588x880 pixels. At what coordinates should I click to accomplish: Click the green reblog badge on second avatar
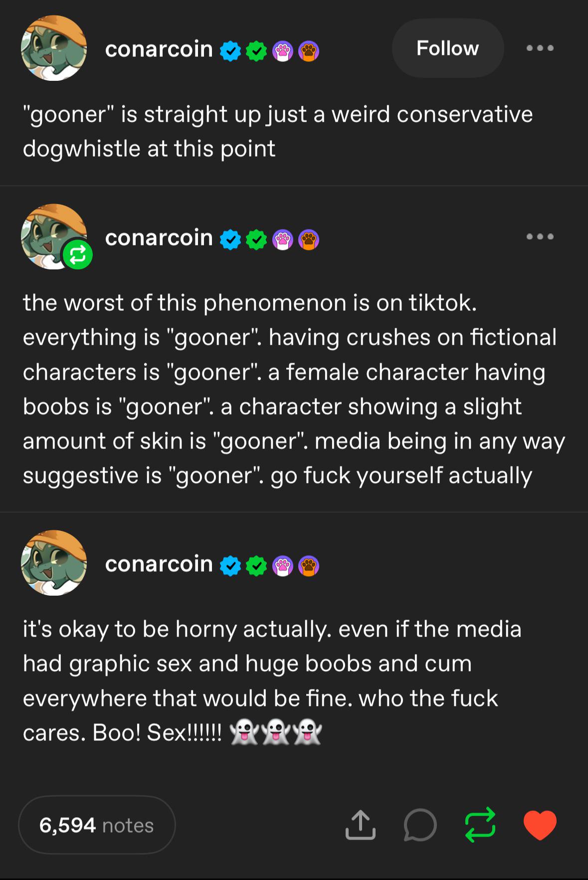point(78,255)
